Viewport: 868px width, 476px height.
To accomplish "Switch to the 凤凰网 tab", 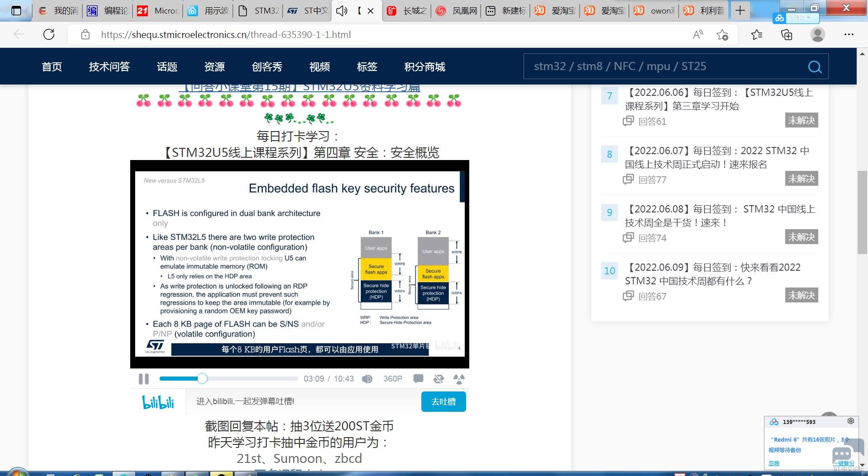I will pyautogui.click(x=457, y=11).
